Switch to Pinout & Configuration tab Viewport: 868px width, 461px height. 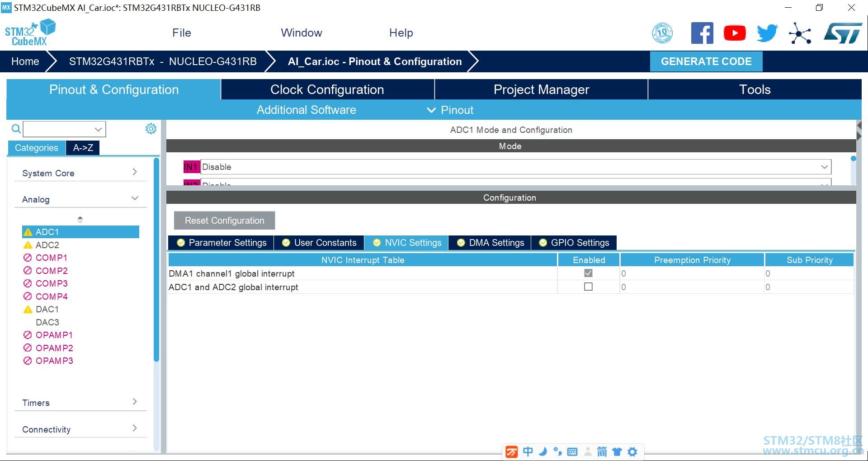114,89
